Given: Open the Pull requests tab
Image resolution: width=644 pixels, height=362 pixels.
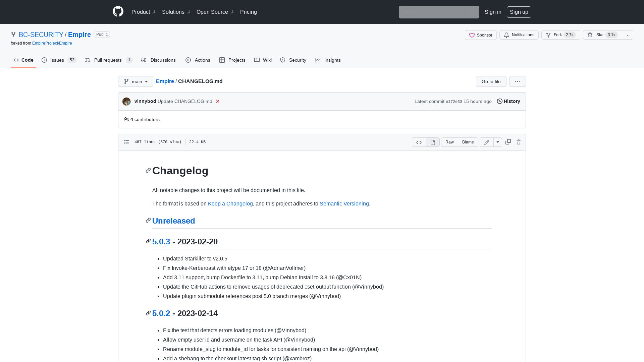Looking at the screenshot, I should pyautogui.click(x=109, y=60).
